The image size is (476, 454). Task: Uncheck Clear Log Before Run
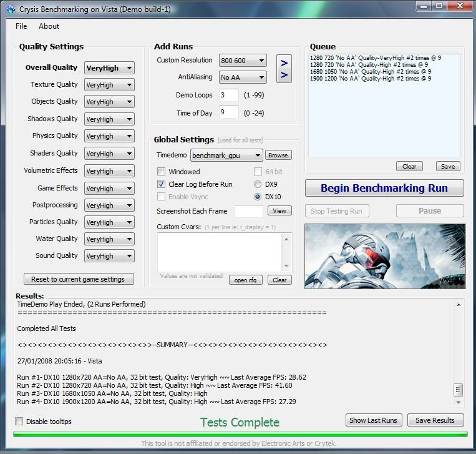pos(162,184)
